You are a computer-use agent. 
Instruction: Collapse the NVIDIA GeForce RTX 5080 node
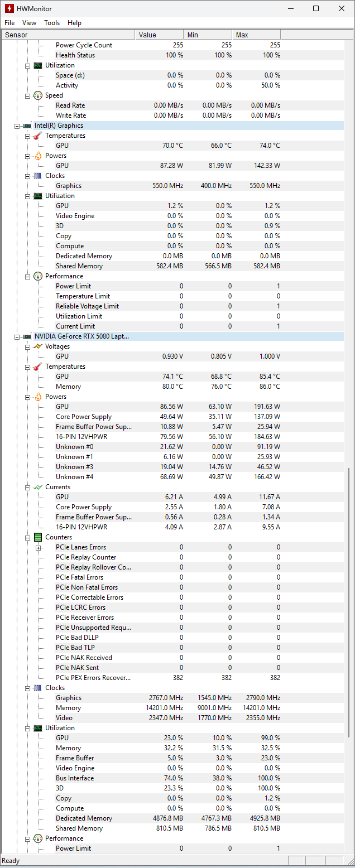(17, 336)
